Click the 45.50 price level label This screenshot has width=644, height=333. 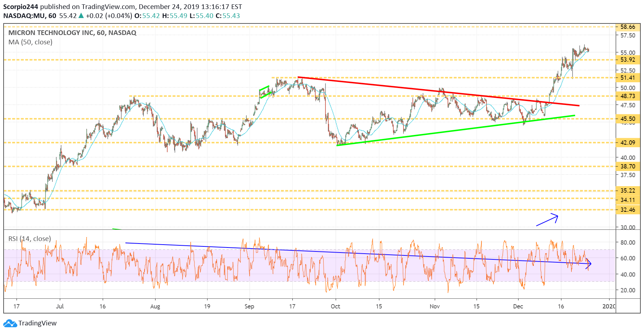(628, 119)
